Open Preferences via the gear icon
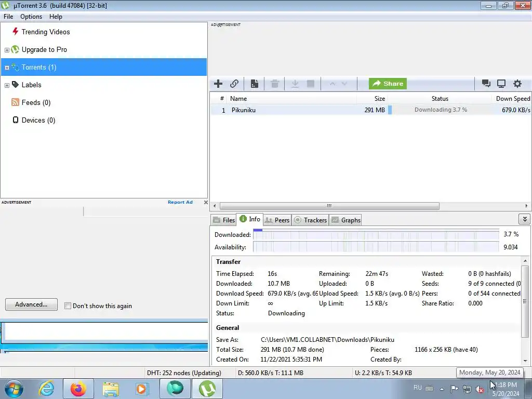Image resolution: width=532 pixels, height=399 pixels. click(517, 84)
